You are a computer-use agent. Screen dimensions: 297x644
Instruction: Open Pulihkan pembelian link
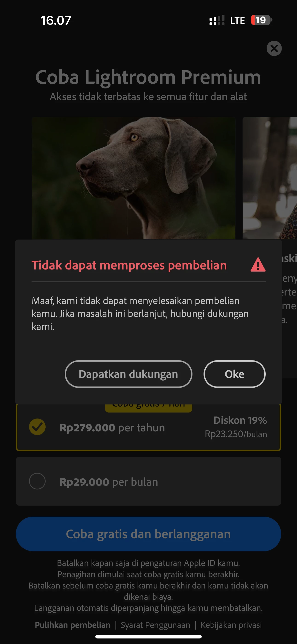click(73, 625)
